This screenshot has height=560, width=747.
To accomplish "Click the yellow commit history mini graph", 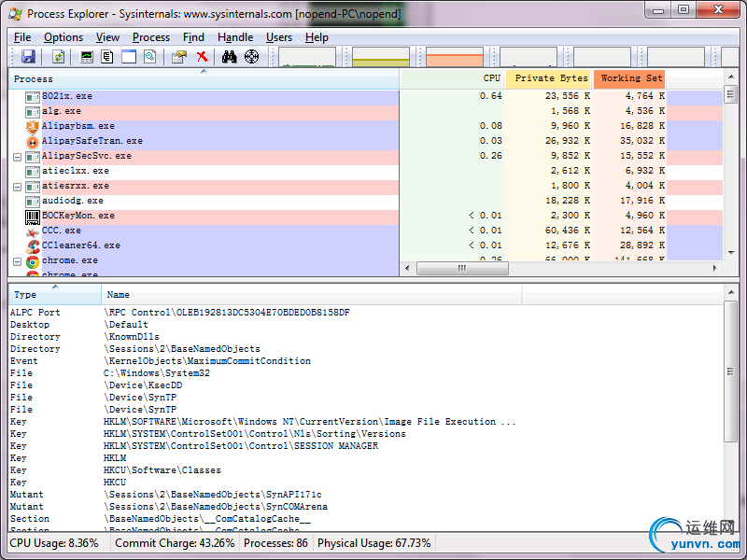I will point(381,57).
